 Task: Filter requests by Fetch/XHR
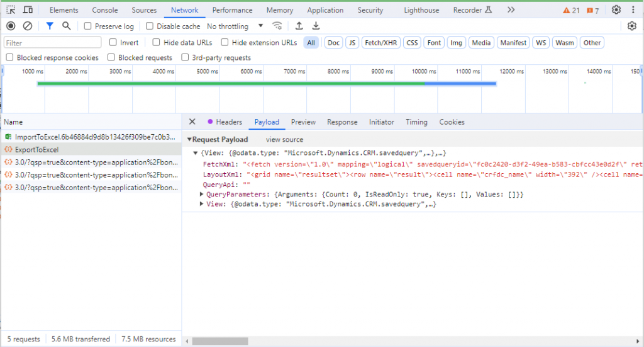click(x=380, y=43)
